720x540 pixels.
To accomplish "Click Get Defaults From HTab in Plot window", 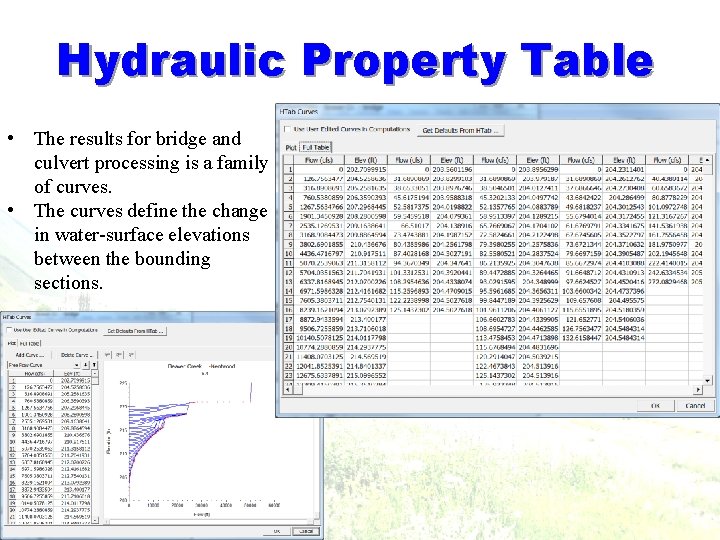I will [135, 331].
